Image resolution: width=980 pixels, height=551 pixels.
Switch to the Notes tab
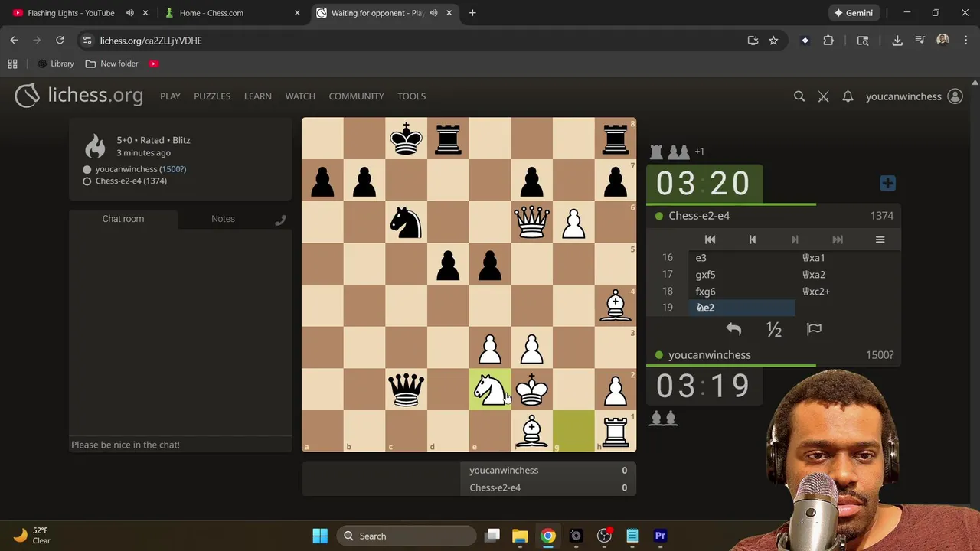[x=223, y=219]
